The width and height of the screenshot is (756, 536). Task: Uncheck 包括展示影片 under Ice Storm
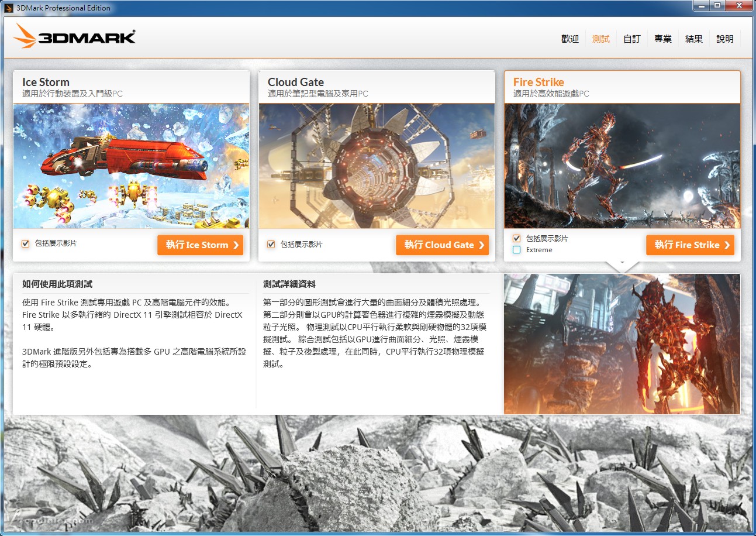click(x=26, y=243)
